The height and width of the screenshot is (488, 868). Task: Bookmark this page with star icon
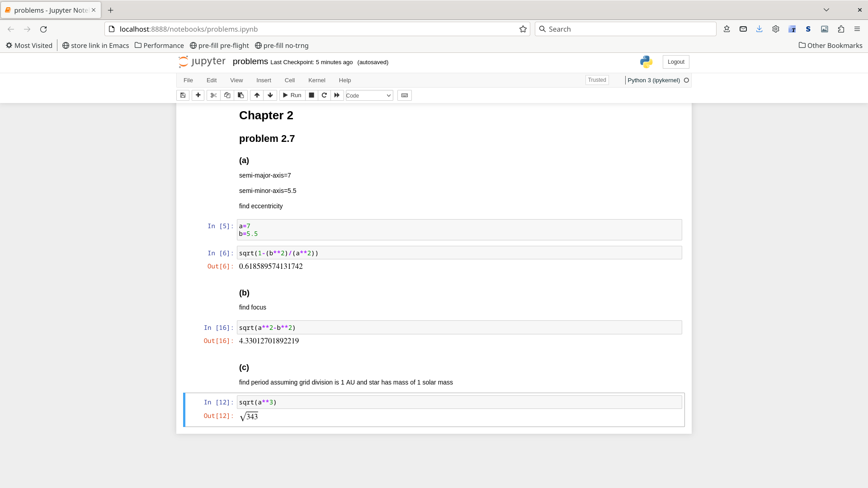pos(523,29)
